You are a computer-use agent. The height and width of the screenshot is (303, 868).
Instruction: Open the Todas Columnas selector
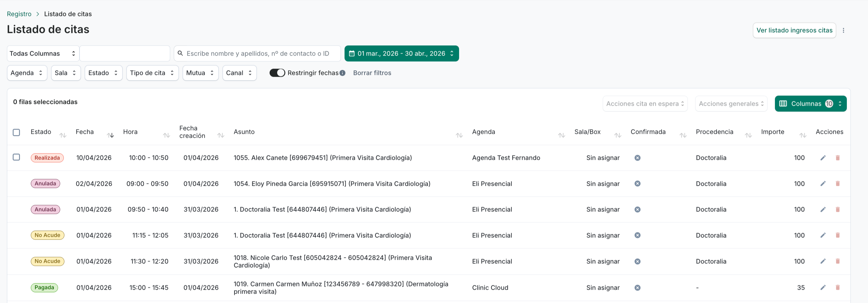pyautogui.click(x=42, y=53)
